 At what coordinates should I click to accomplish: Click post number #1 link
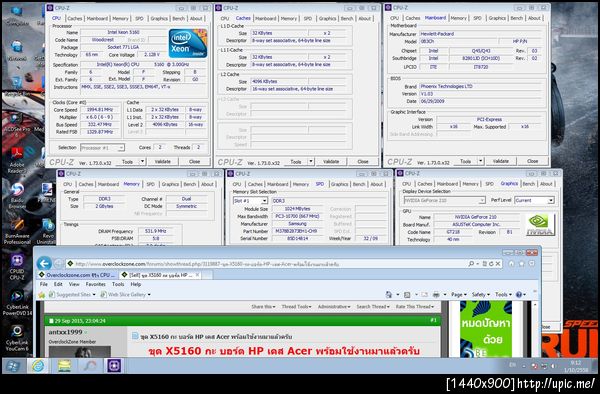click(433, 320)
